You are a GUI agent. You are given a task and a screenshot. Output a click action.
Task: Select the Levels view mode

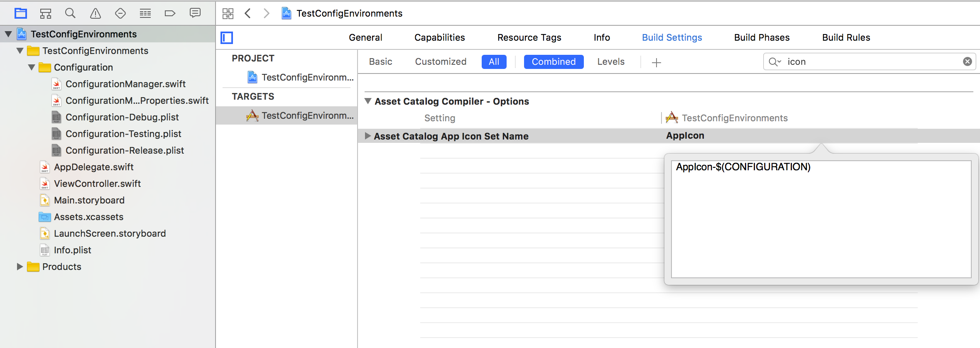[x=611, y=61]
